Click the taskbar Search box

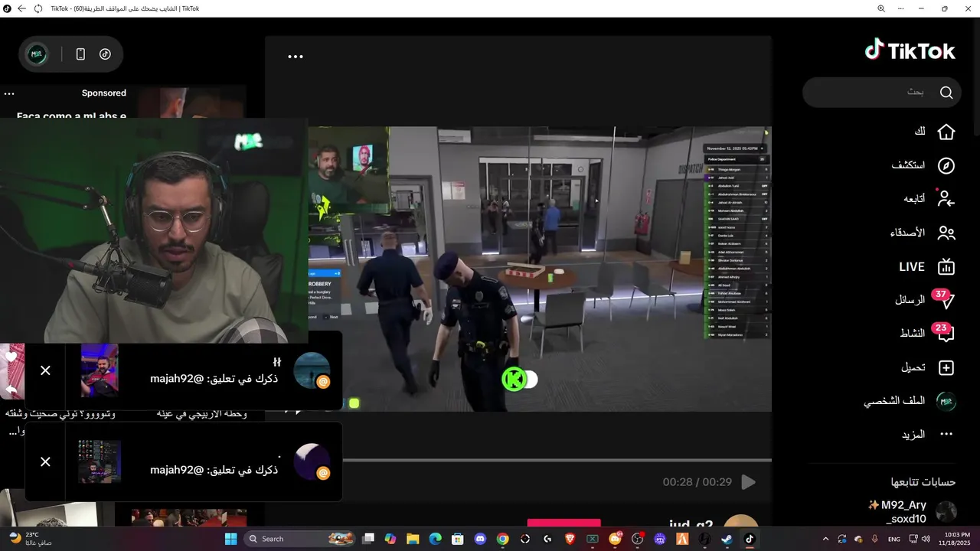(301, 539)
